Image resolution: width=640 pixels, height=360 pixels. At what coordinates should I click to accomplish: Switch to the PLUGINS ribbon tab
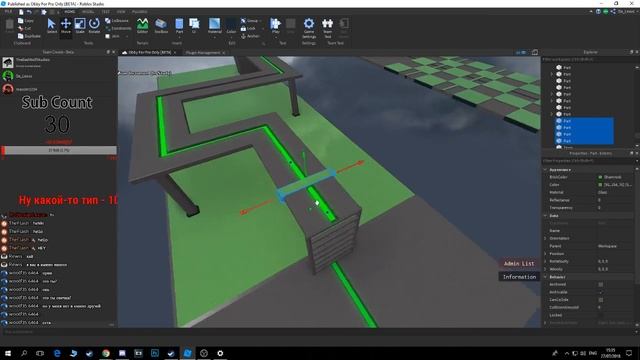[x=140, y=12]
